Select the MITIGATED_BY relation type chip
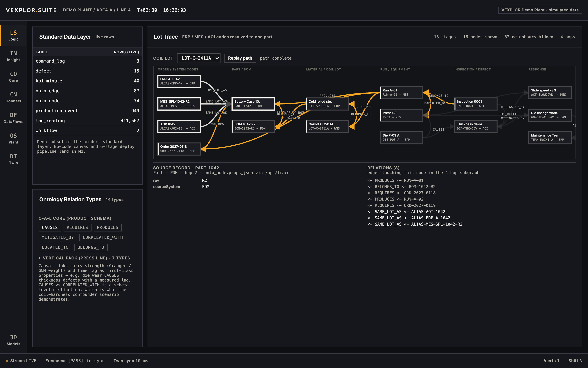Viewport: 588px width, 368px height. tap(58, 238)
